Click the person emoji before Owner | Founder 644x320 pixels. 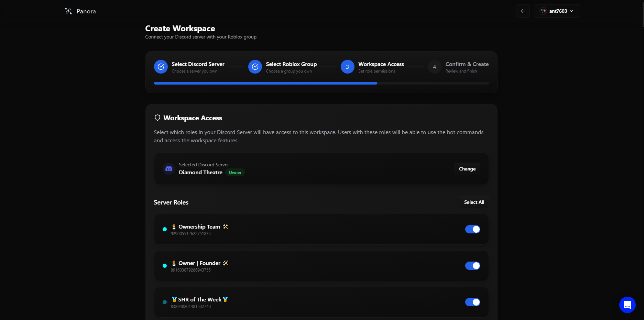point(174,263)
